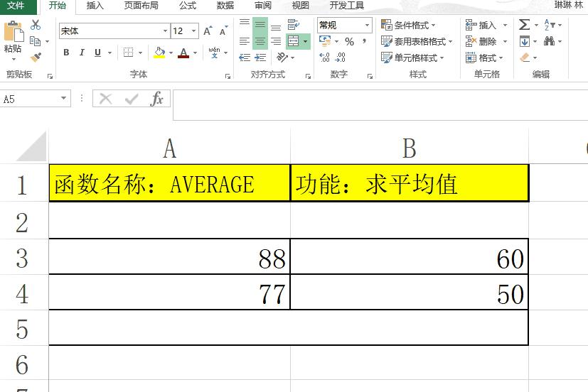Toggle Italic formatting
This screenshot has width=588, height=392.
pos(82,53)
